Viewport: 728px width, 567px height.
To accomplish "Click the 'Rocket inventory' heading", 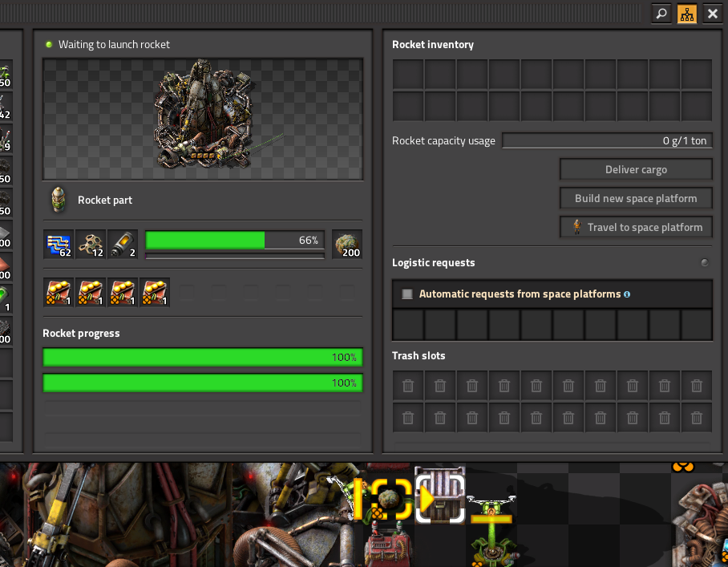I will click(x=433, y=45).
